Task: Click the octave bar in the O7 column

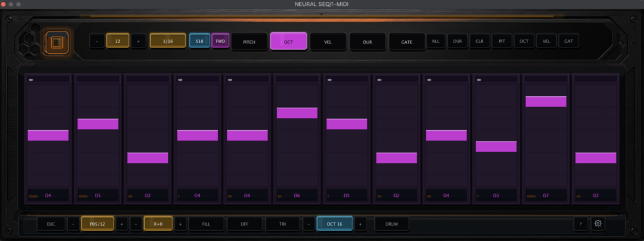Action: [x=546, y=101]
